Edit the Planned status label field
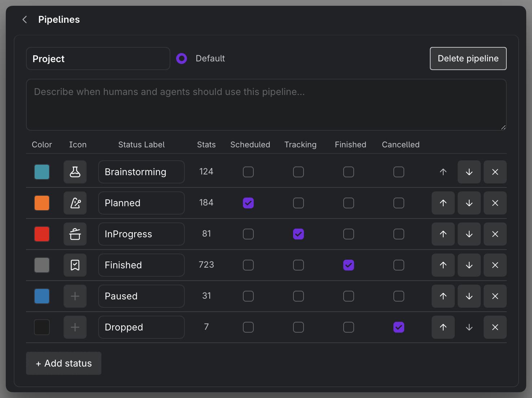The image size is (532, 398). 141,203
